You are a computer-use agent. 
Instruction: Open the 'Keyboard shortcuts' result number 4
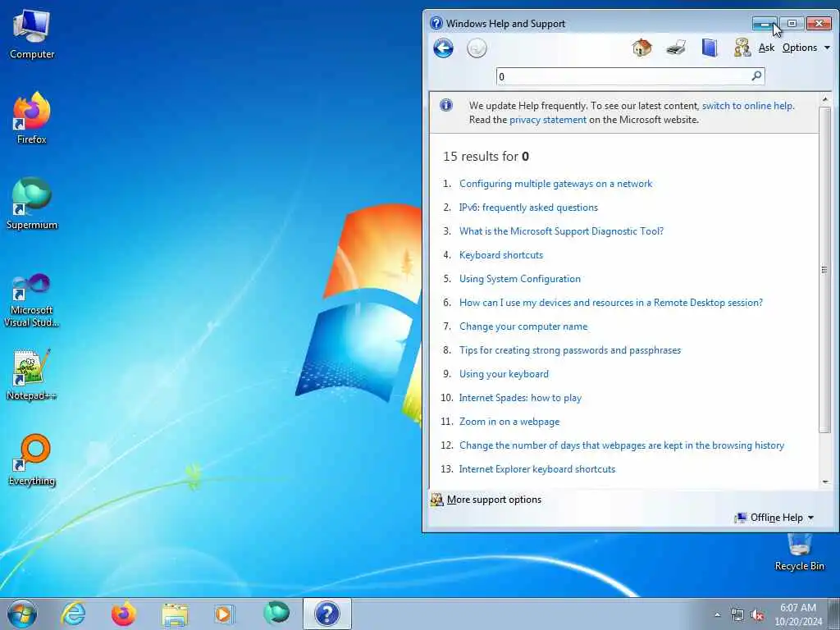(x=501, y=255)
